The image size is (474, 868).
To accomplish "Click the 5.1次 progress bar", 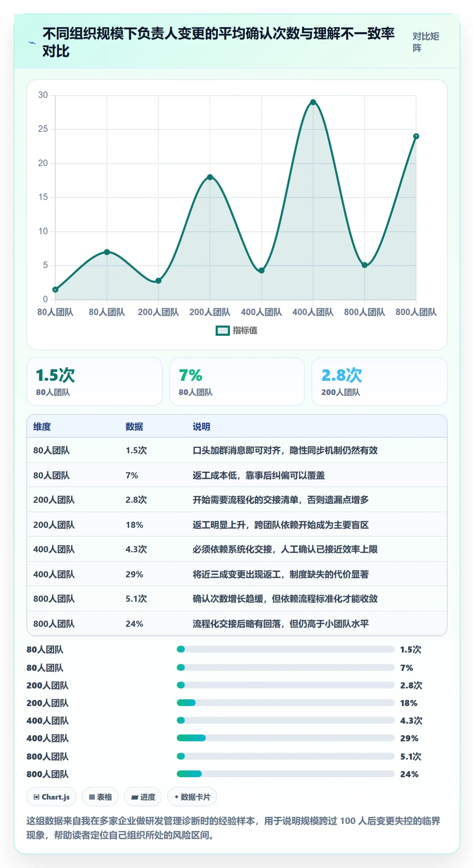I will tap(286, 756).
